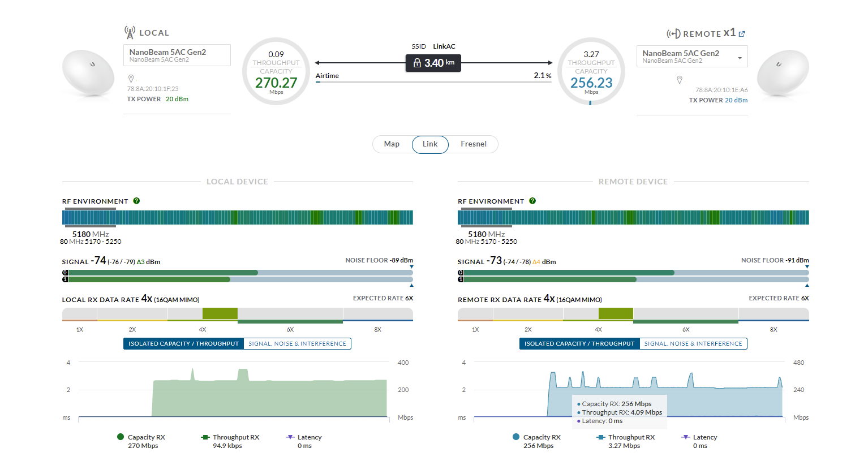
Task: Click local throughput capacity gauge 270.27
Action: (276, 71)
